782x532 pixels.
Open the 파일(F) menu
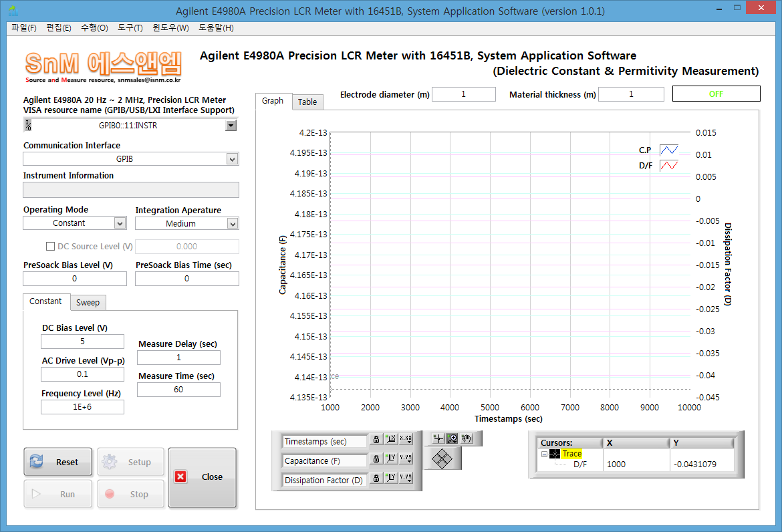point(24,28)
